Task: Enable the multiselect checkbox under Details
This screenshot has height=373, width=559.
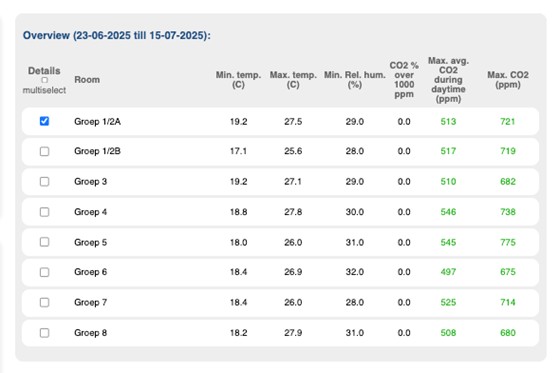Action: 45,80
